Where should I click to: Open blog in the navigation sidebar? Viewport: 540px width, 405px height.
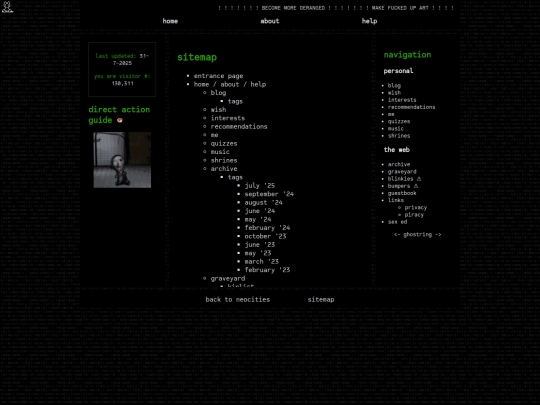click(394, 85)
